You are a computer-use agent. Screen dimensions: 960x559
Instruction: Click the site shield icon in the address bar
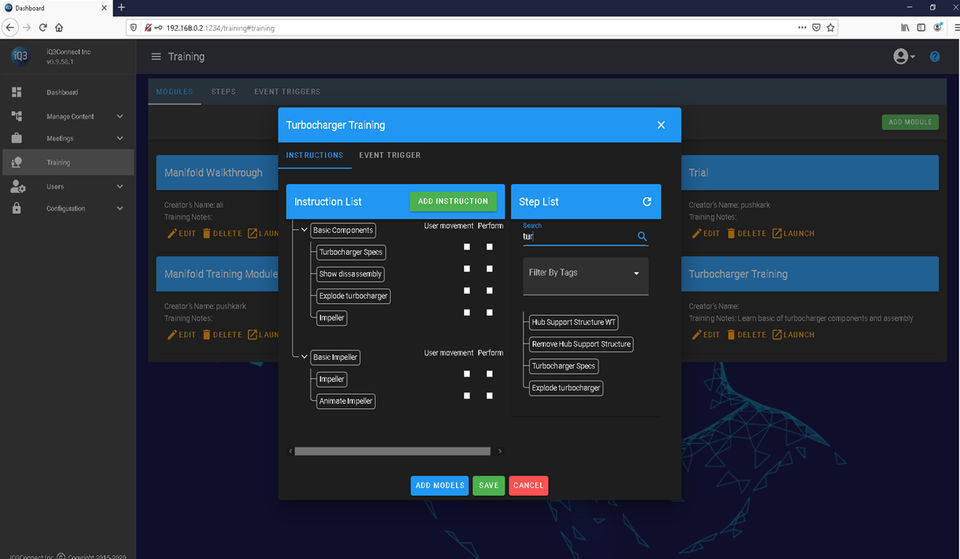133,28
